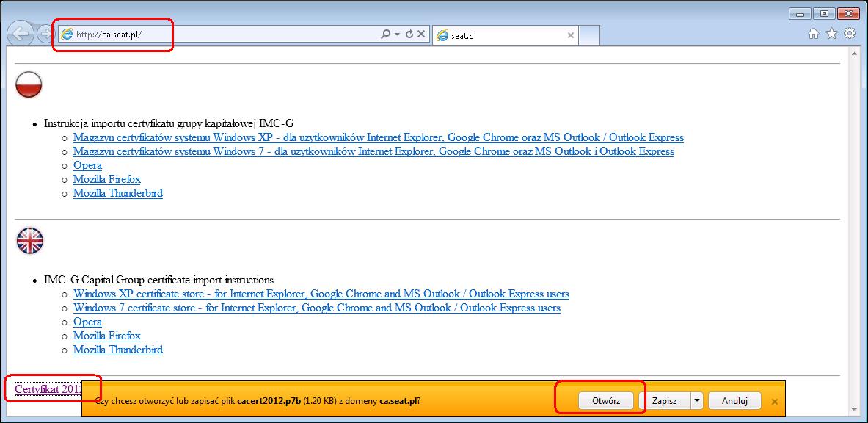The height and width of the screenshot is (423, 868).
Task: Open the Polish Mozilla Thunderbird instructions link
Action: (117, 193)
